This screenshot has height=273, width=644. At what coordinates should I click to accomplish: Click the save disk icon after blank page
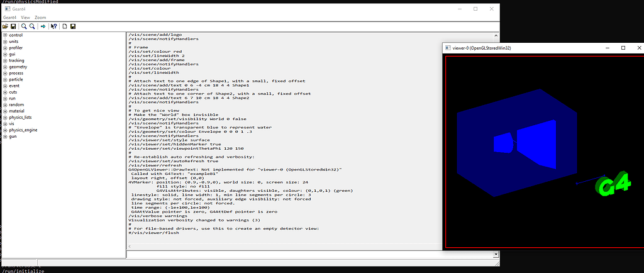point(73,26)
